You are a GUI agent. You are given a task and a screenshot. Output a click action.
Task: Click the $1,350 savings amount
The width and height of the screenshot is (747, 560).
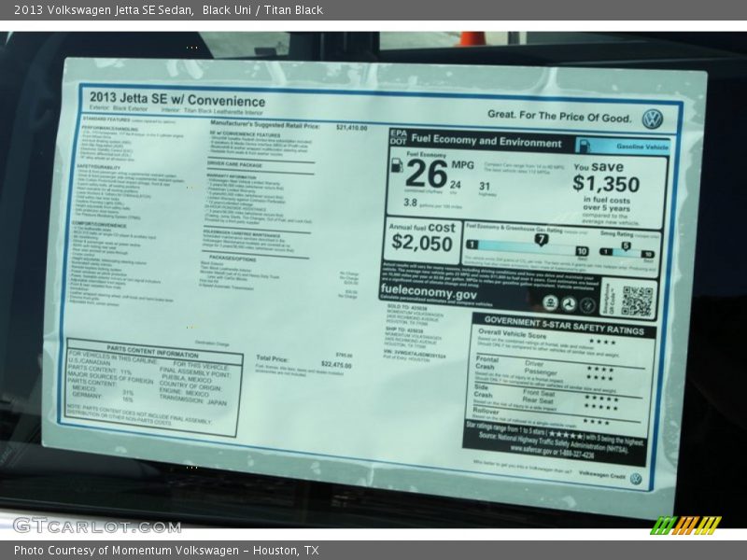606,183
